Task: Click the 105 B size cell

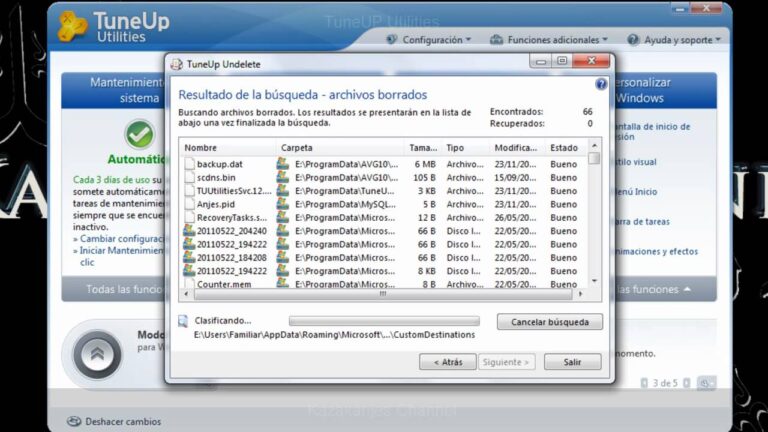Action: (x=424, y=177)
